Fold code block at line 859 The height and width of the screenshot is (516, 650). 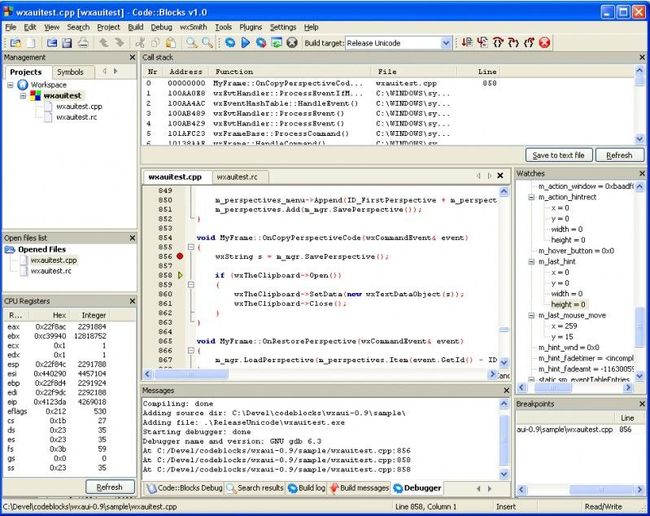pyautogui.click(x=191, y=285)
